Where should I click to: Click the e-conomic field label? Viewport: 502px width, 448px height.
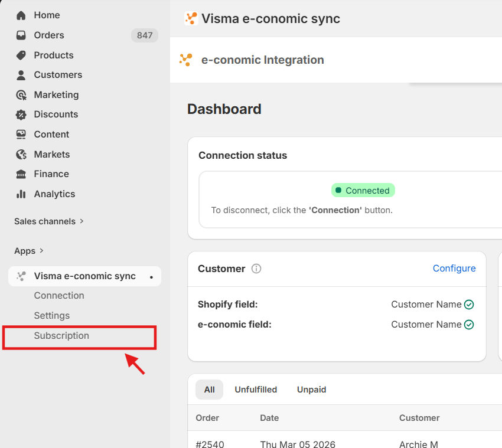[x=234, y=325]
